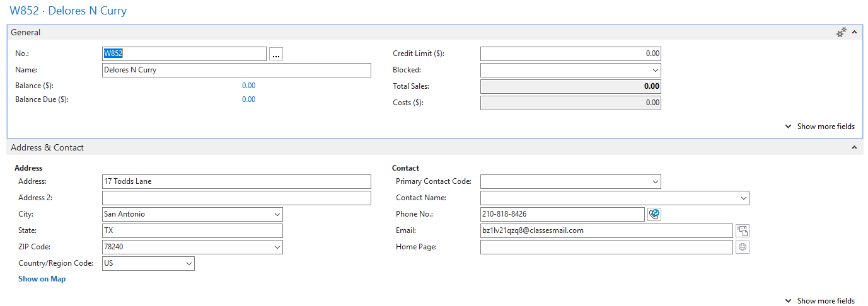Screen dimensions: 868x306
Task: Expand the Contact Name dropdown
Action: point(743,198)
